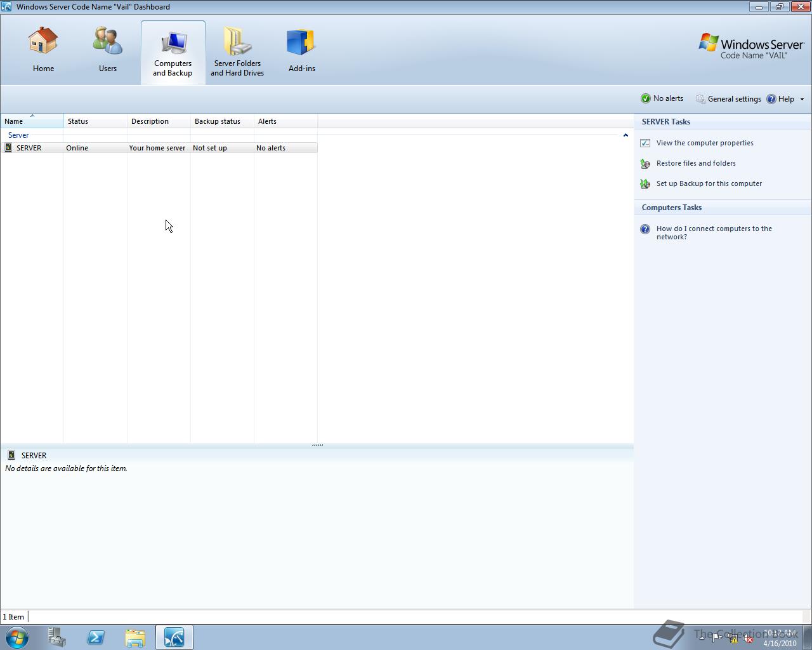Image resolution: width=812 pixels, height=650 pixels.
Task: Click the taskbar clock date 4/16/2010
Action: pos(780,643)
